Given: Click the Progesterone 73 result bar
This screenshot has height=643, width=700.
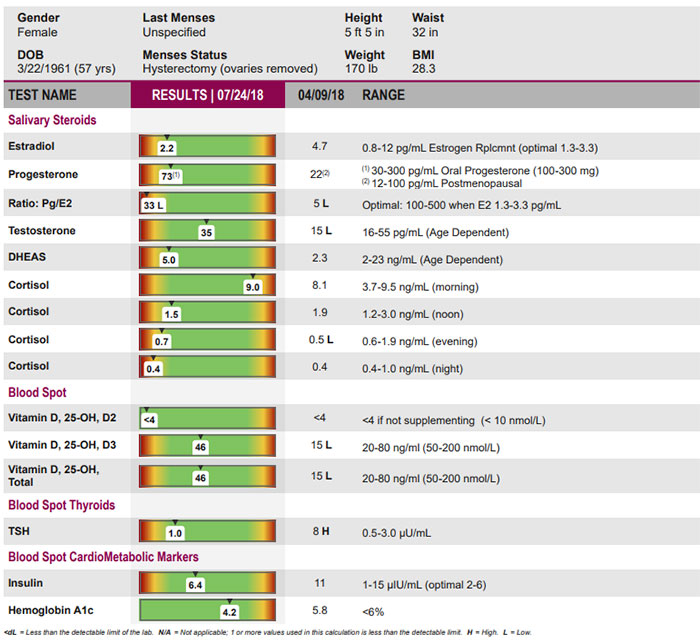Looking at the screenshot, I should pos(207,175).
